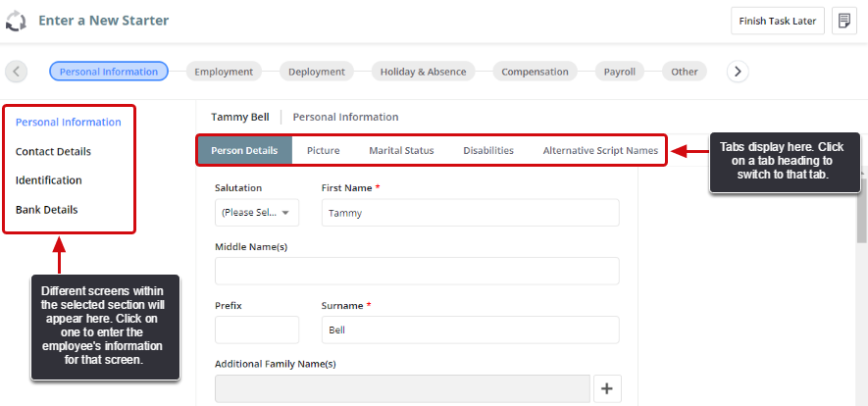Click the app logo icon at top left
The height and width of the screenshot is (406, 868).
coord(17,21)
